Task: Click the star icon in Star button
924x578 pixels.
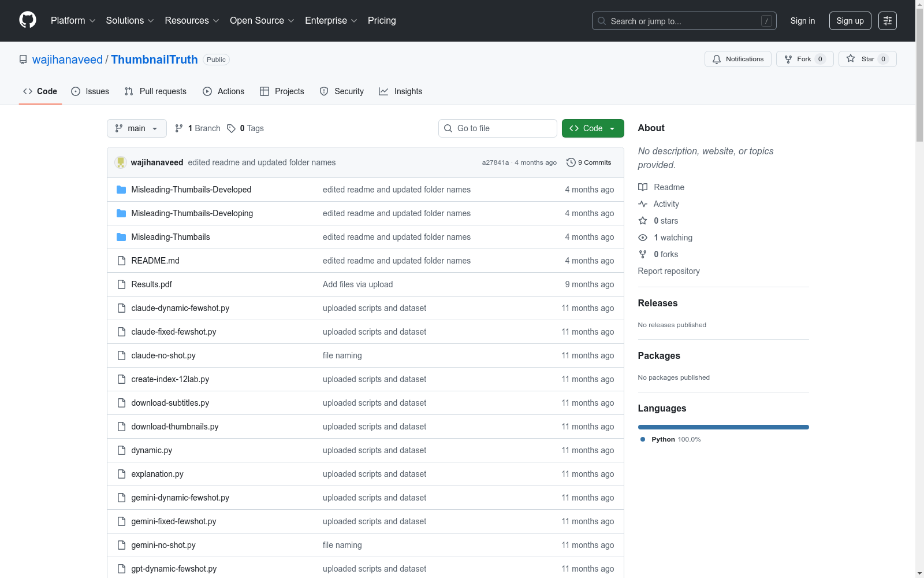Action: point(851,58)
